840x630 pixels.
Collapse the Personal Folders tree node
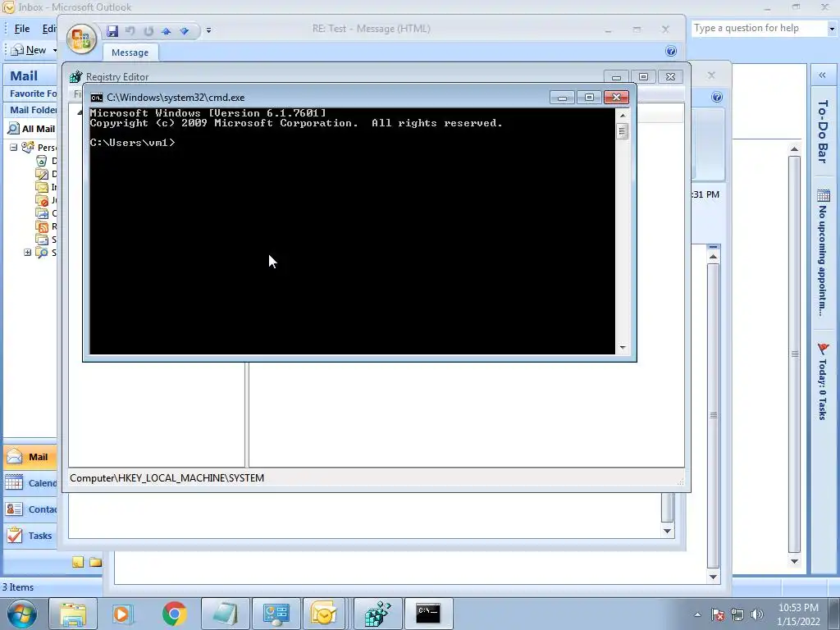(x=13, y=148)
